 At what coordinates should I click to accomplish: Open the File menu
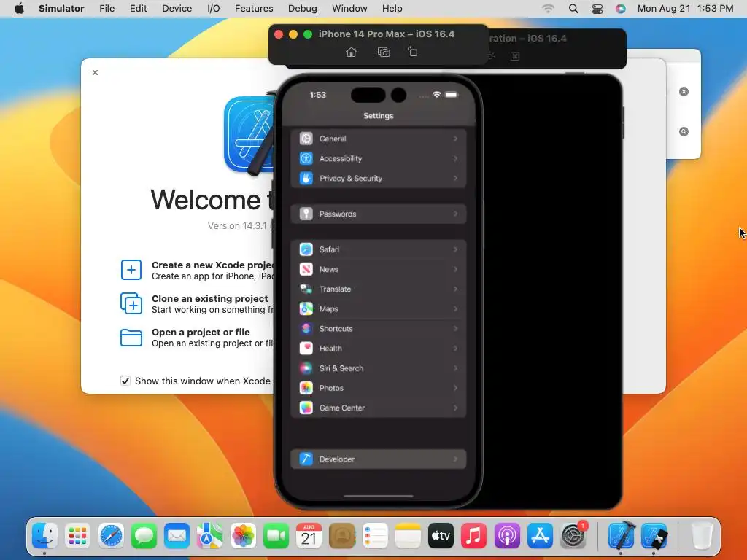coord(107,9)
